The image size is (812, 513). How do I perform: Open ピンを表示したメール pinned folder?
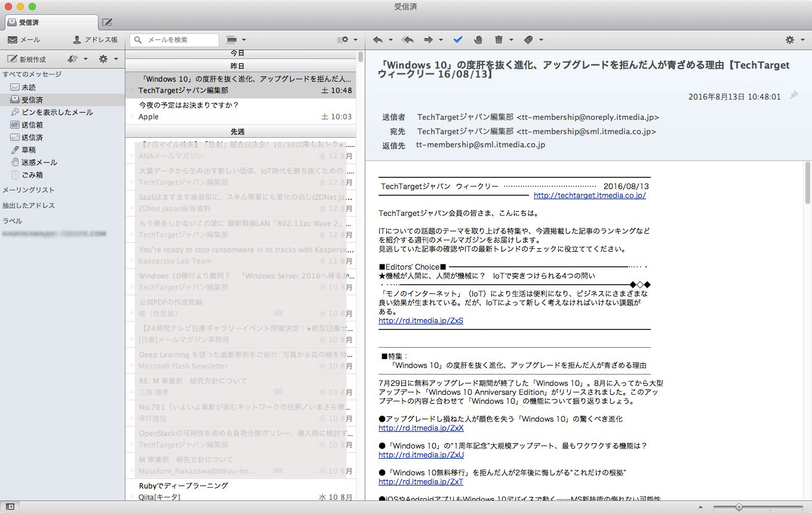(63, 112)
